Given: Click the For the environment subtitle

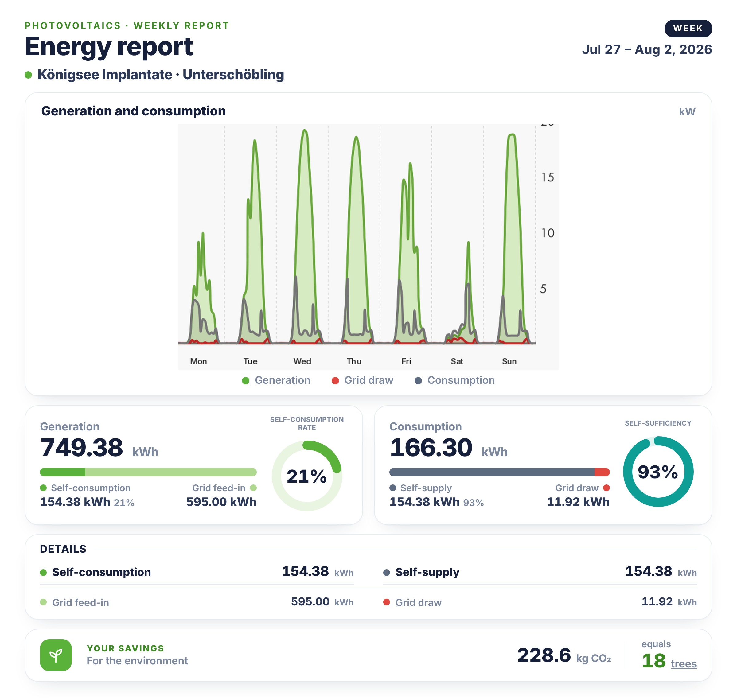Looking at the screenshot, I should pyautogui.click(x=137, y=661).
